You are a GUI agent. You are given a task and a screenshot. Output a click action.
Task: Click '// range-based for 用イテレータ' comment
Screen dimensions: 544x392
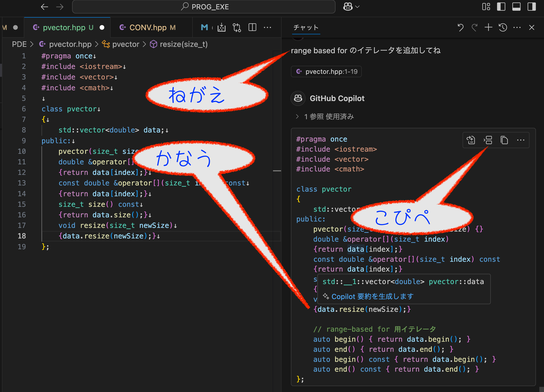point(374,329)
